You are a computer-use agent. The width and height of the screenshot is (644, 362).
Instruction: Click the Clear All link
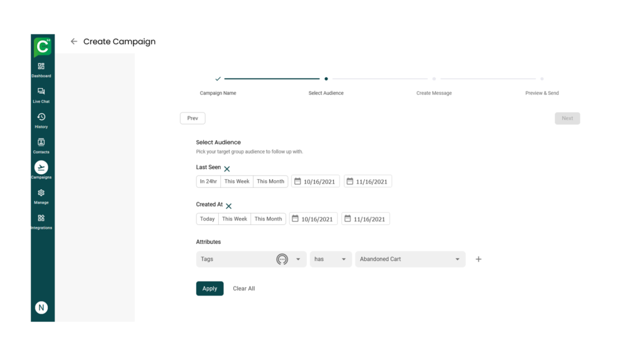(244, 288)
